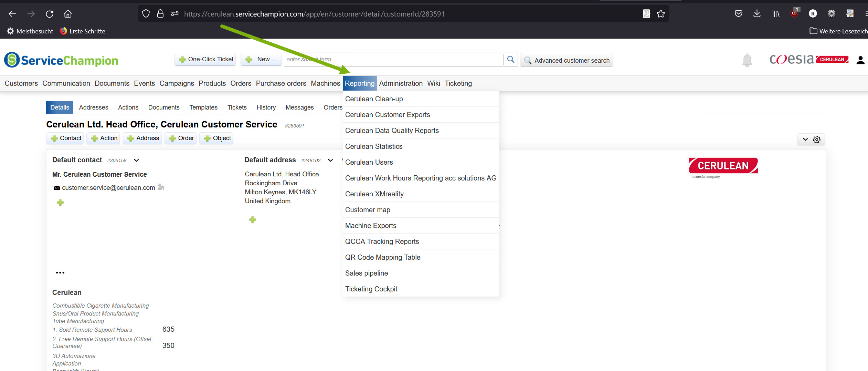868x371 pixels.
Task: Focus the search term input field
Action: [394, 59]
